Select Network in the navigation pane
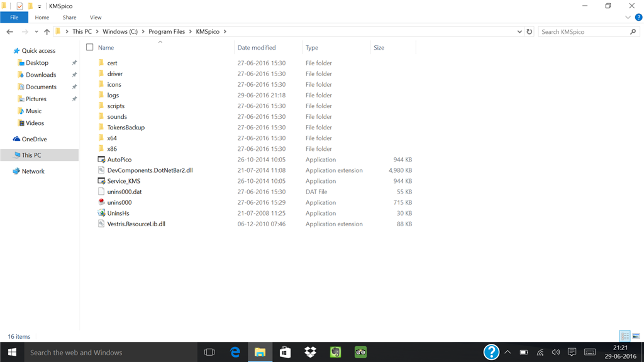Image resolution: width=644 pixels, height=362 pixels. point(33,171)
